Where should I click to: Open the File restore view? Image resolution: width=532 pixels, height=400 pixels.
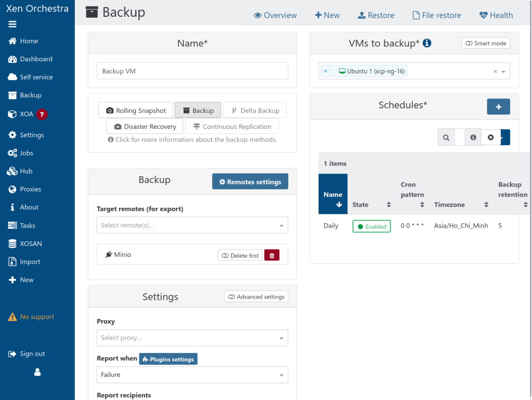[x=437, y=15]
